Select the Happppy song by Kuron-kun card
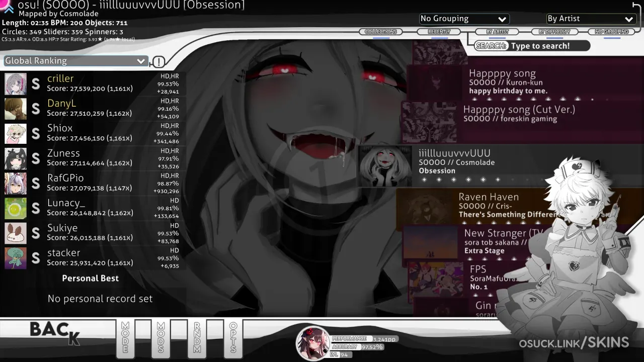The width and height of the screenshot is (644, 362). pos(525,83)
